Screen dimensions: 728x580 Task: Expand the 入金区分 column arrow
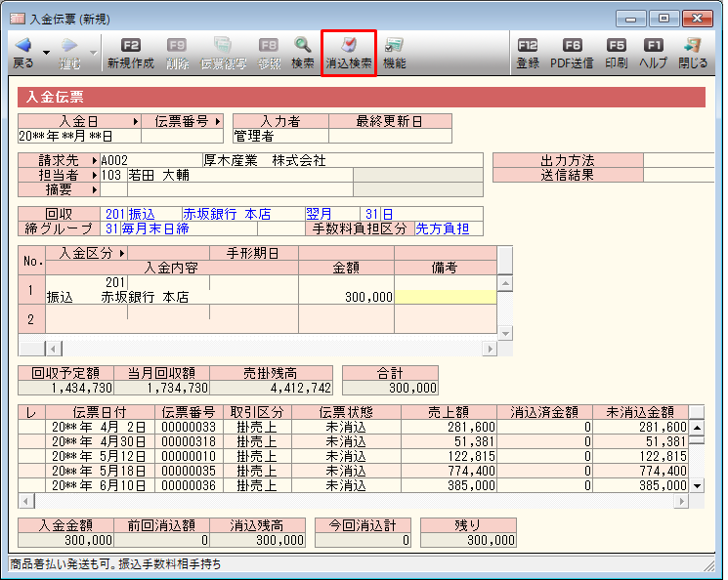click(121, 253)
